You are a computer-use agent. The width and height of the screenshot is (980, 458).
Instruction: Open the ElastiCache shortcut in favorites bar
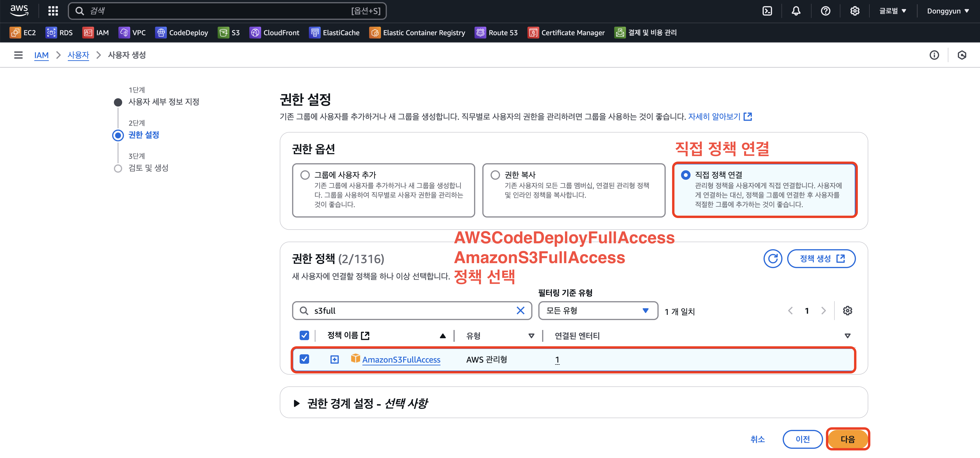pos(334,33)
